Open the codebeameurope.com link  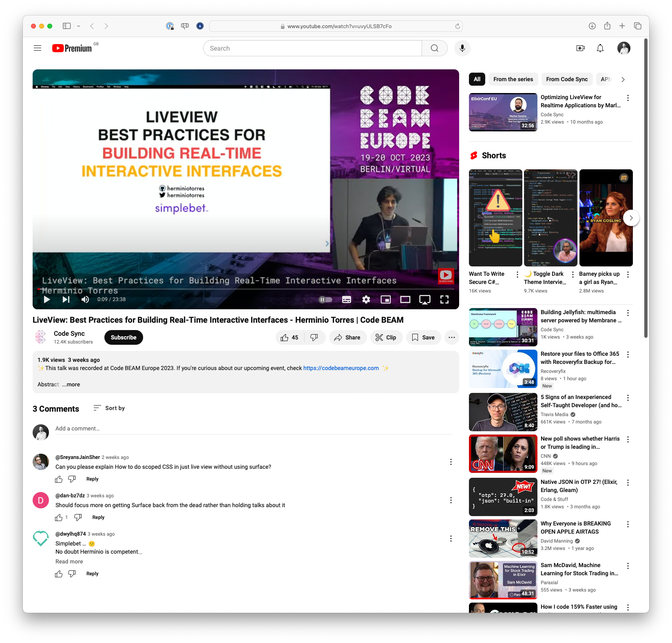point(340,368)
